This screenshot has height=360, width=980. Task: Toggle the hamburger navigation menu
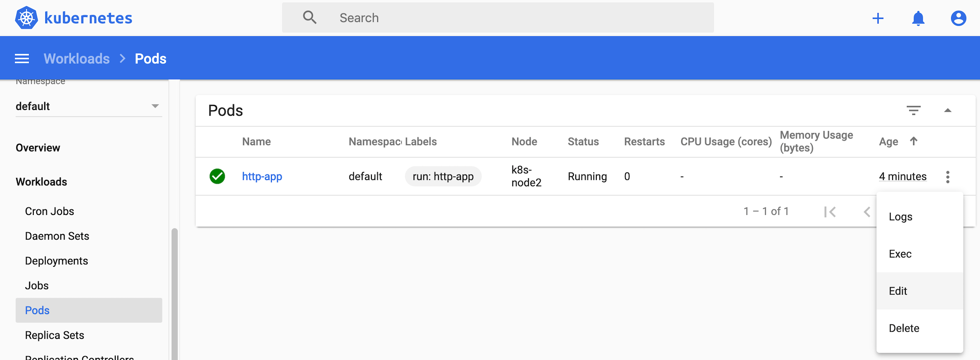22,59
